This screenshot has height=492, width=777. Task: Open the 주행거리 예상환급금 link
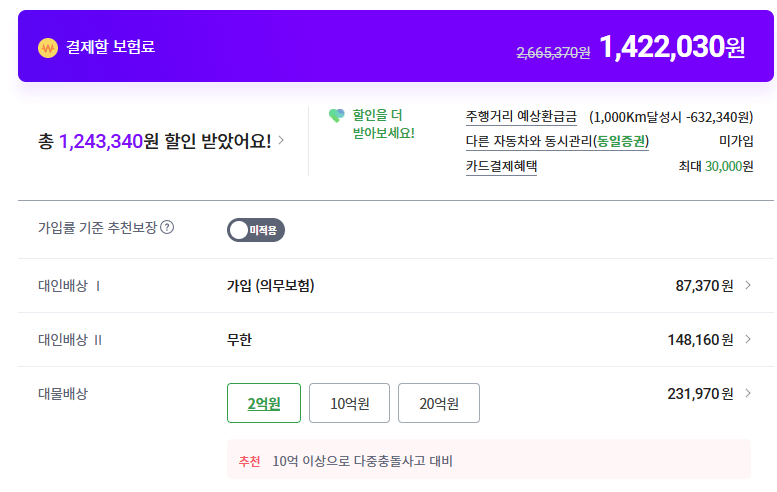pos(521,116)
